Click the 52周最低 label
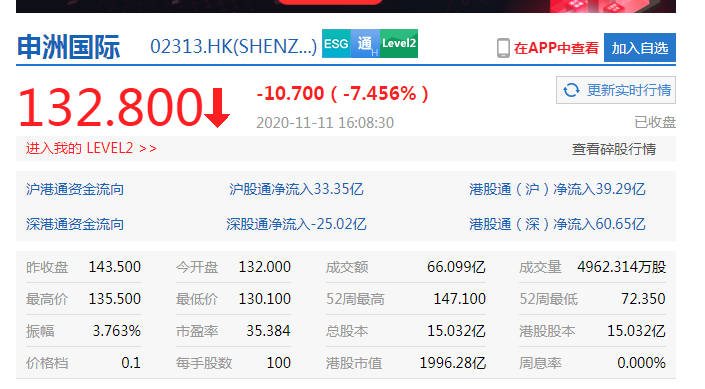Screen dimensions: 705x389 click(x=549, y=300)
